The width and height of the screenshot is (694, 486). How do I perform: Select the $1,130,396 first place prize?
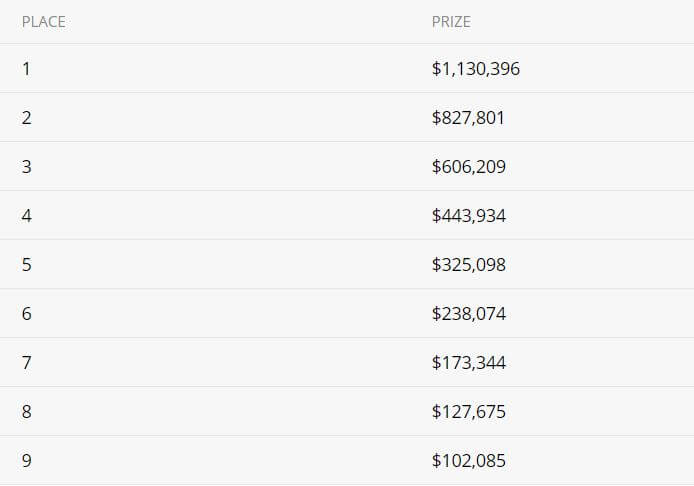[476, 69]
